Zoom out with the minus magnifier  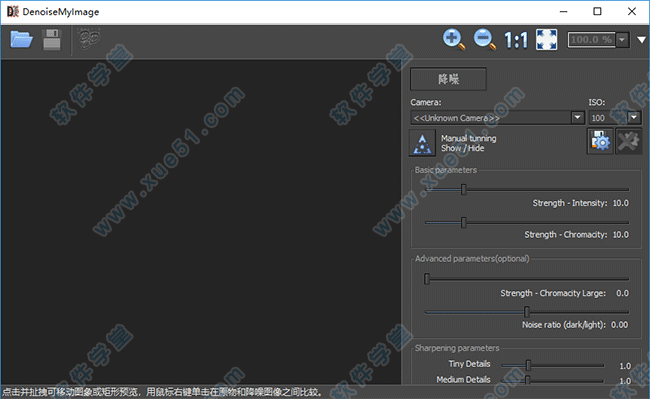485,40
